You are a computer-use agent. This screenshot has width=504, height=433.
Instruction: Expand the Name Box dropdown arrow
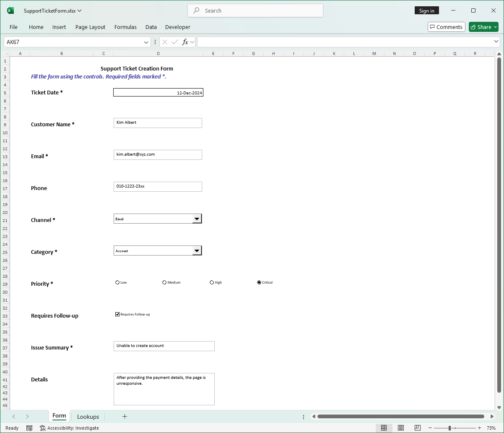(x=145, y=42)
